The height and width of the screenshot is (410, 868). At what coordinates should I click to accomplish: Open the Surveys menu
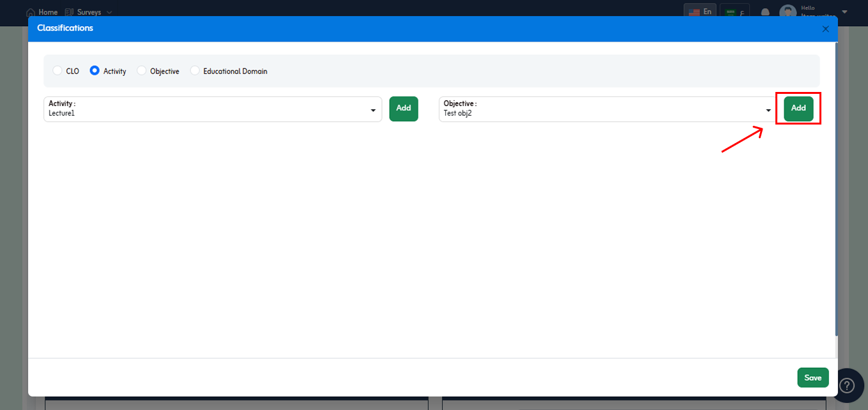pos(89,12)
